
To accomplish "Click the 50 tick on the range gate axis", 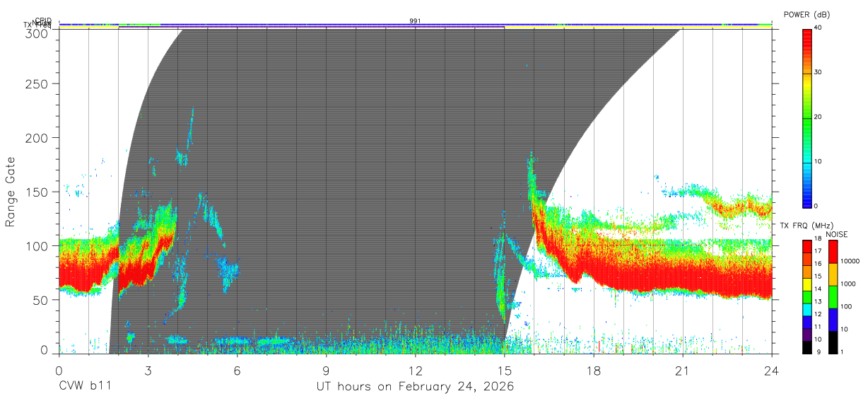I will pyautogui.click(x=42, y=300).
